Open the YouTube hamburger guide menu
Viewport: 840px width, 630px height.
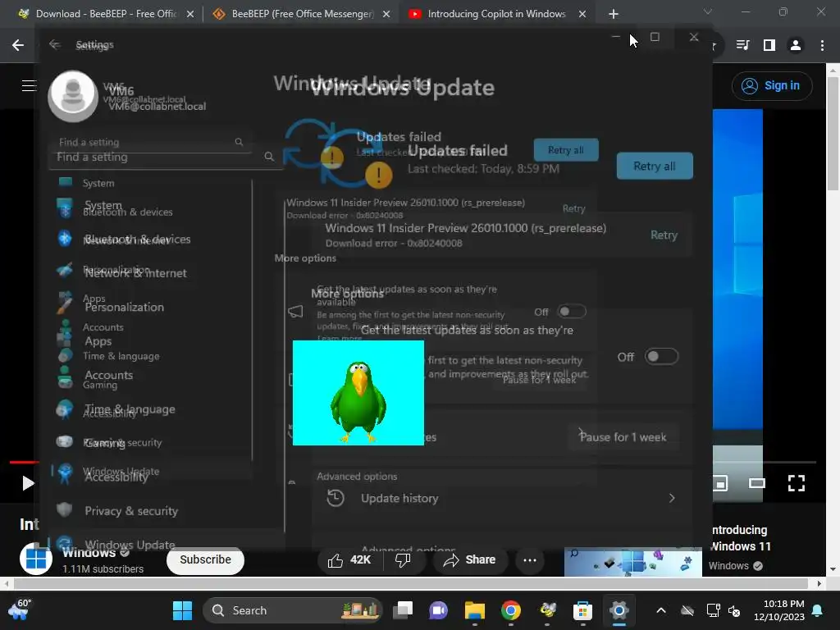pos(29,85)
